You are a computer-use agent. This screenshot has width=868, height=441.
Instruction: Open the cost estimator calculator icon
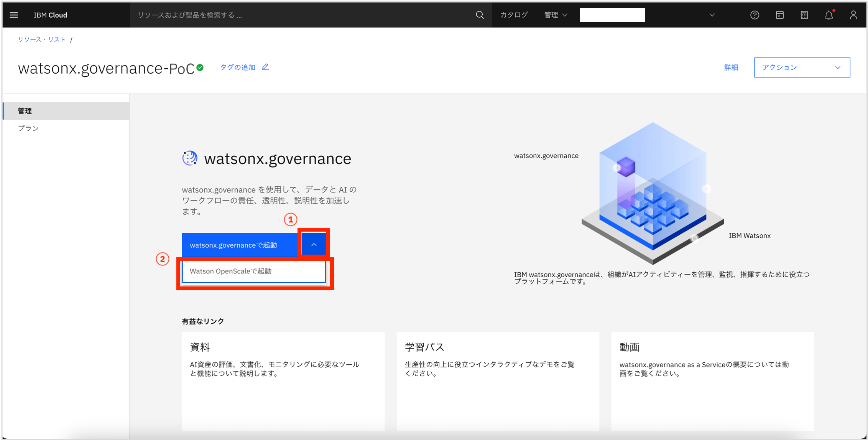(804, 15)
